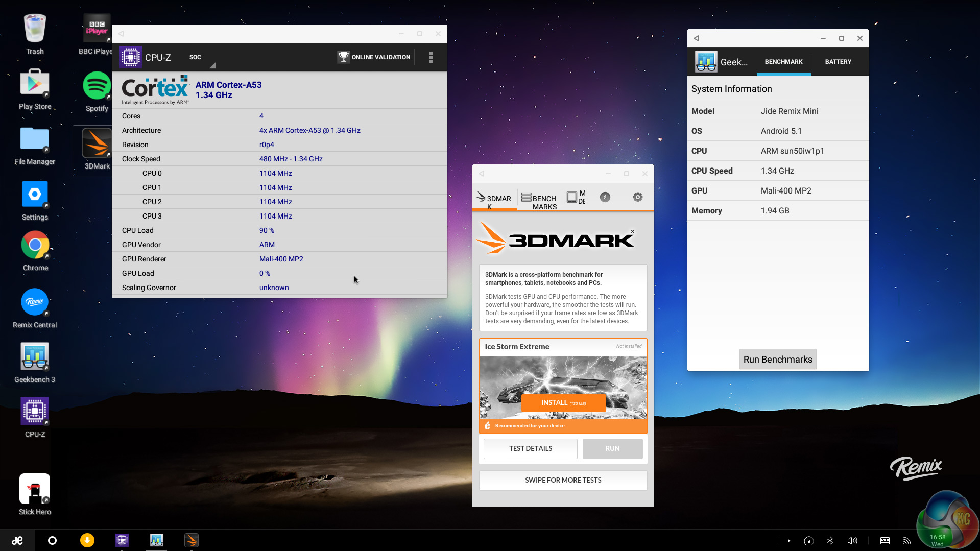
Task: Click the Run Benchmarks button
Action: [777, 359]
